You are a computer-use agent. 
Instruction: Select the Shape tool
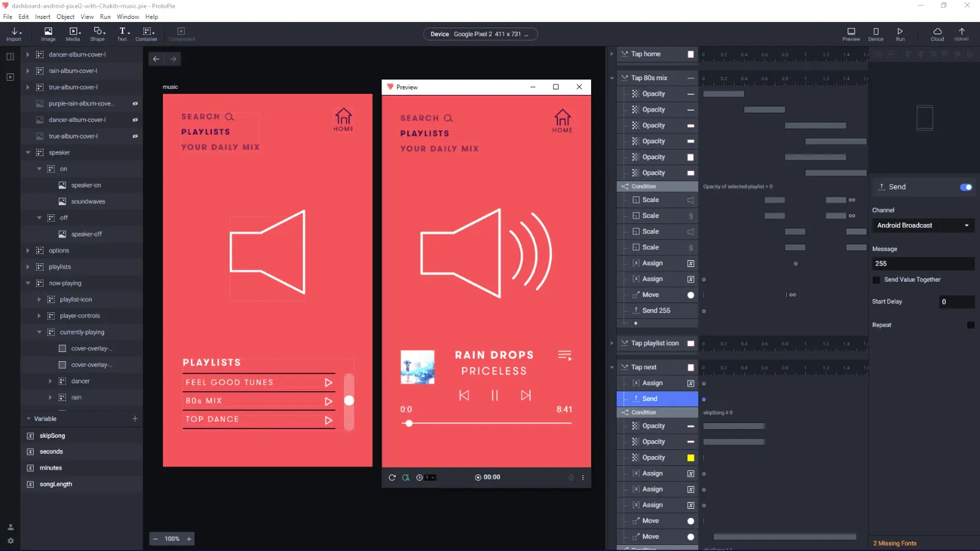(x=98, y=34)
